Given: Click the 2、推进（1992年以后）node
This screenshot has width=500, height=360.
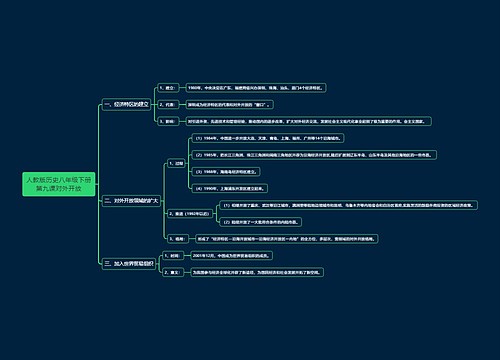Looking at the screenshot, I should tap(189, 214).
